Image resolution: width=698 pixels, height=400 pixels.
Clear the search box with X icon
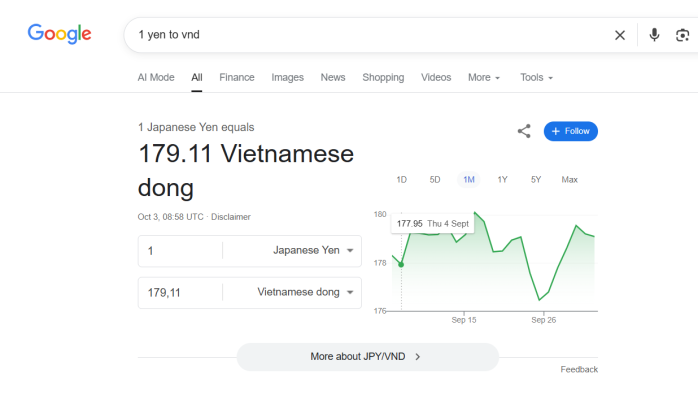click(620, 35)
